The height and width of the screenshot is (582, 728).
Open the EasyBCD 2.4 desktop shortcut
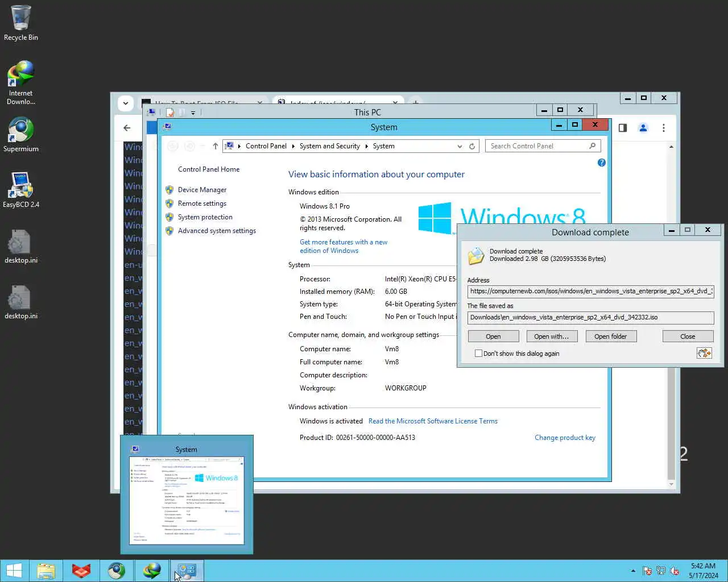tap(21, 190)
